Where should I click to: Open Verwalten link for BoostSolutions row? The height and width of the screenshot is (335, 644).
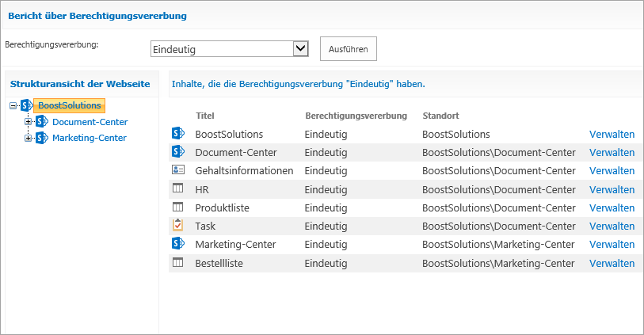[612, 135]
